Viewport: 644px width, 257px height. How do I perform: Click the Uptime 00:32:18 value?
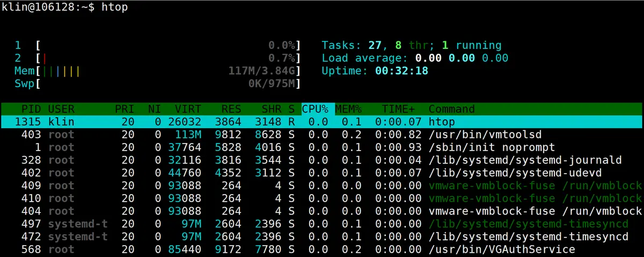point(401,71)
